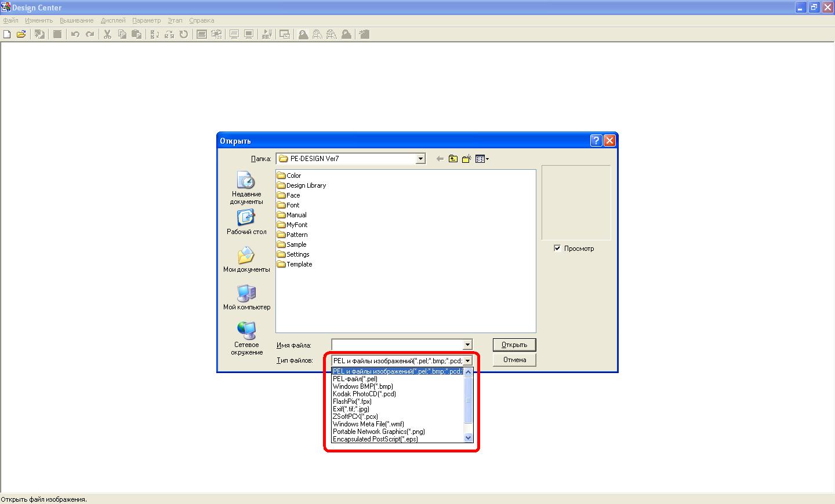Expand the Папка folder location dropdown
Viewport: 835px width, 504px height.
[x=420, y=159]
